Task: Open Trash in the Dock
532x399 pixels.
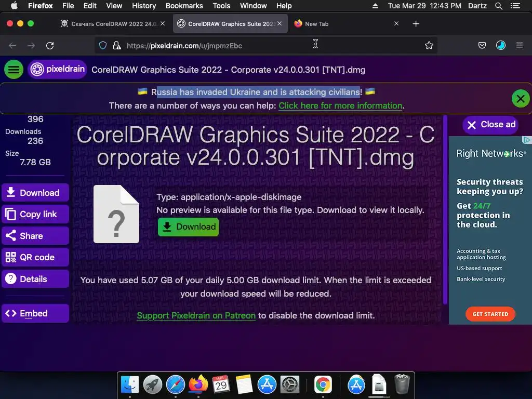Action: pyautogui.click(x=402, y=384)
